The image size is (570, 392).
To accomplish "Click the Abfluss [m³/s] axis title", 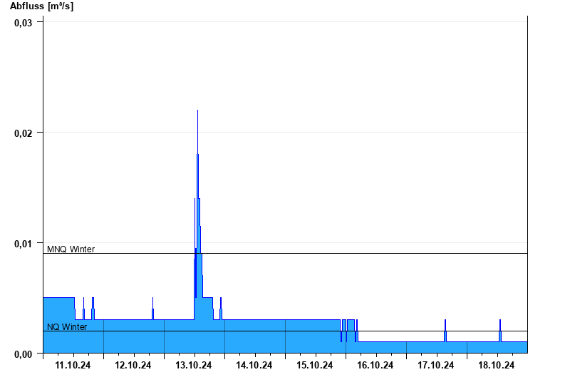I will [41, 6].
